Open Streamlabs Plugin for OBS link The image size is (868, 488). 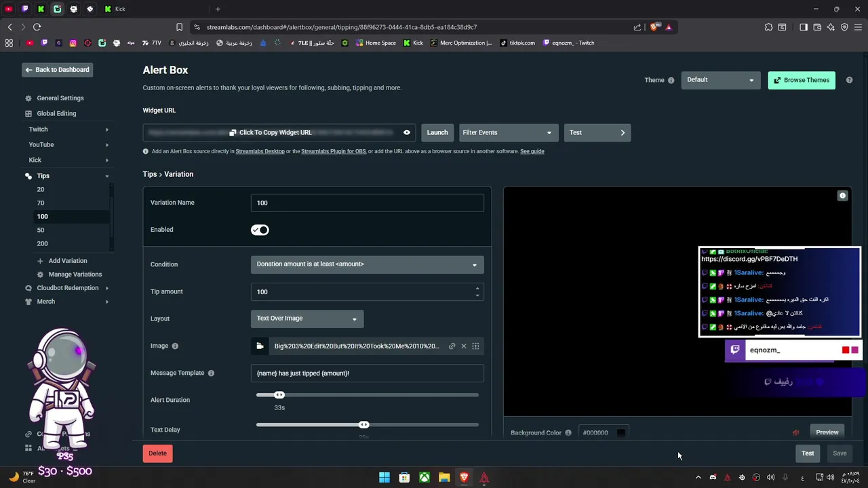click(334, 151)
